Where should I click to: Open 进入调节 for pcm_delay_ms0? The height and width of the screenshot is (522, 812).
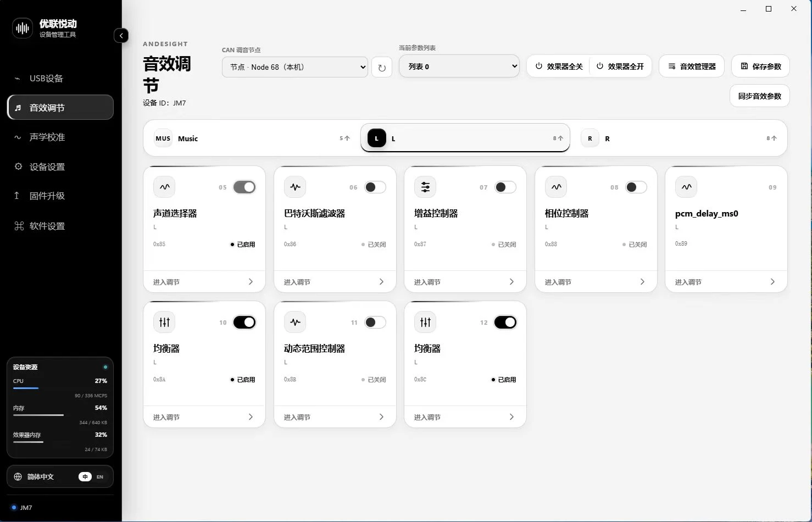[x=726, y=282]
